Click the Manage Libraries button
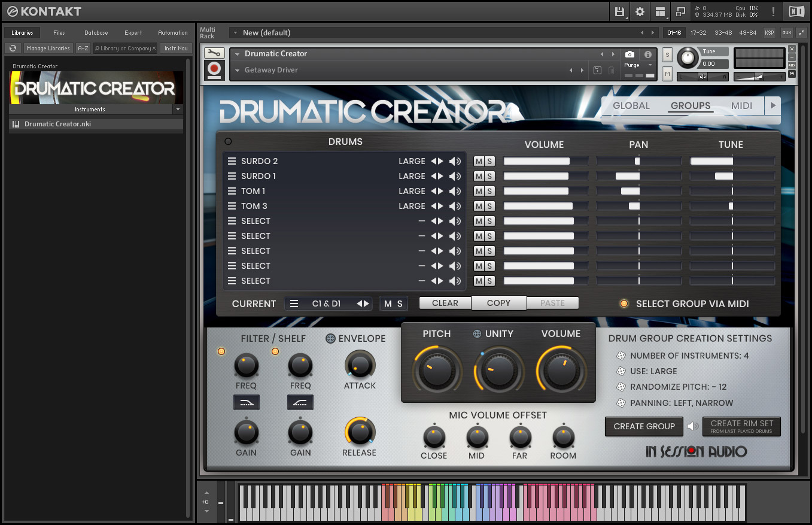Viewport: 812px width, 525px height. (48, 48)
